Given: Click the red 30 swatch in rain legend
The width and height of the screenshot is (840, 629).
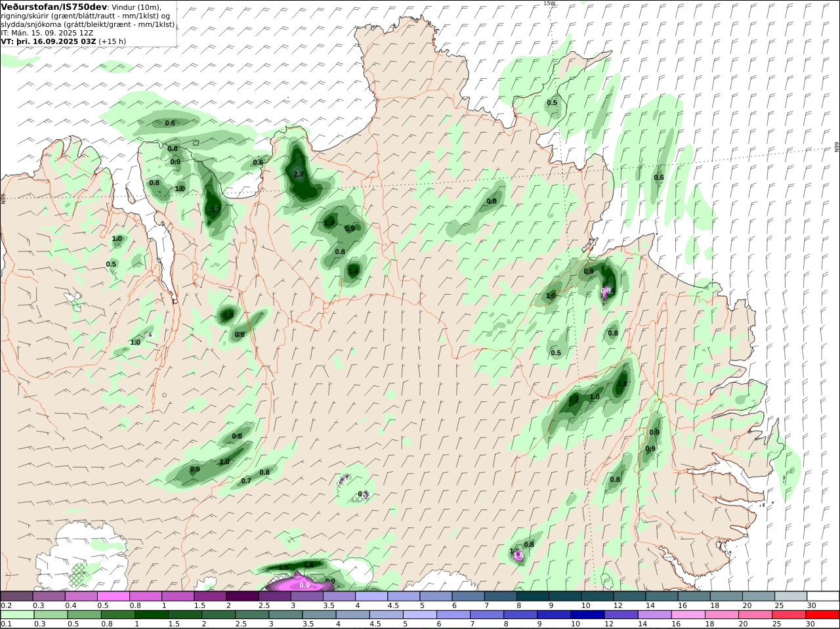Looking at the screenshot, I should (x=823, y=615).
